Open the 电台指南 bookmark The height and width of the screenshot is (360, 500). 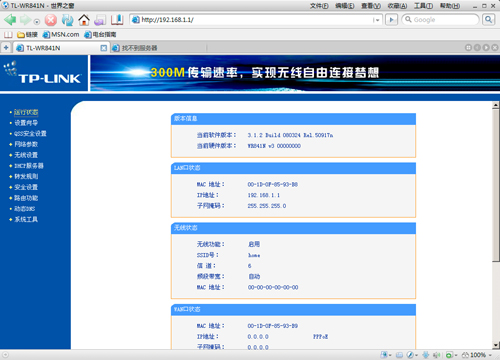pyautogui.click(x=100, y=35)
